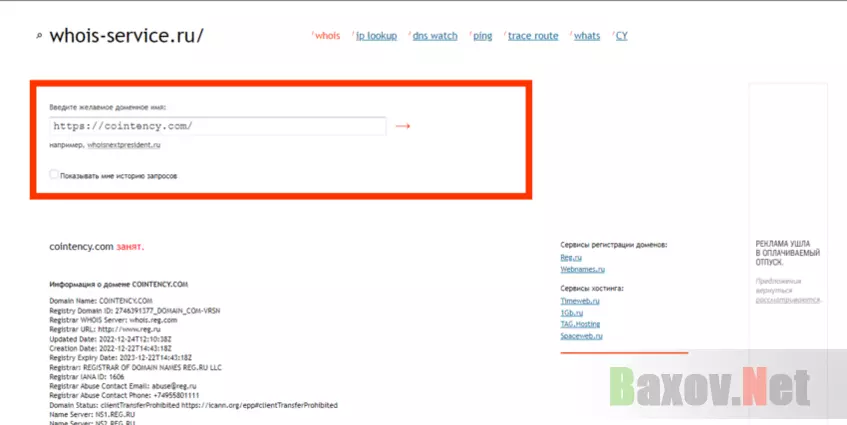Select the abuse@reg.ru contact email line
The image size is (847, 425).
(x=123, y=386)
